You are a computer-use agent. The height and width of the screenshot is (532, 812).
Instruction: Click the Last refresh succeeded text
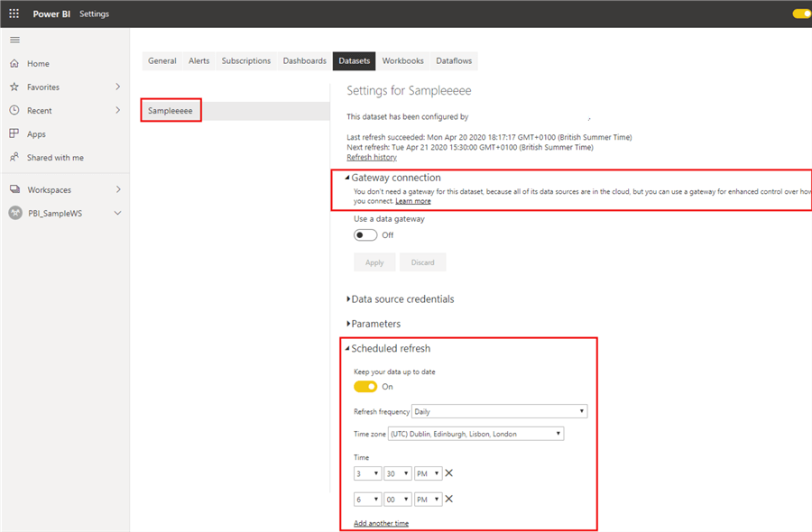(489, 137)
